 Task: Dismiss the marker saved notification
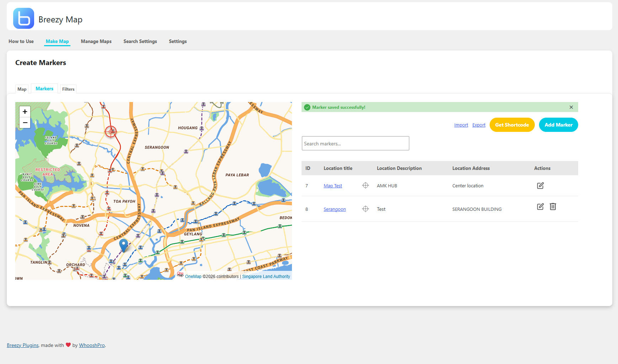pyautogui.click(x=571, y=107)
